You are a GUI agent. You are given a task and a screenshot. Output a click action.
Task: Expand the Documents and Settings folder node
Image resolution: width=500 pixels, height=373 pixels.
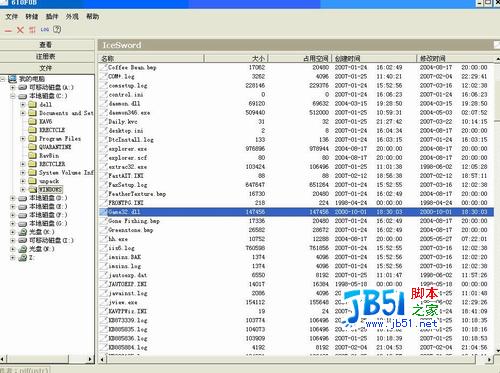tap(23, 113)
